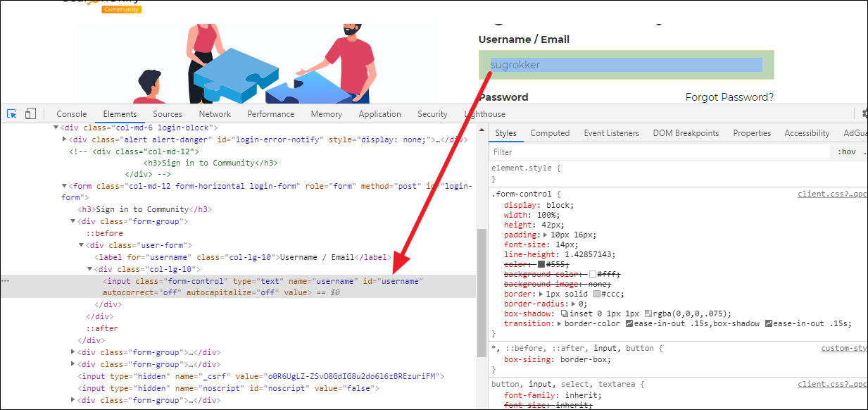Expand the login-error-notify alert div
Screen dimensions: 868x410
pyautogui.click(x=65, y=139)
